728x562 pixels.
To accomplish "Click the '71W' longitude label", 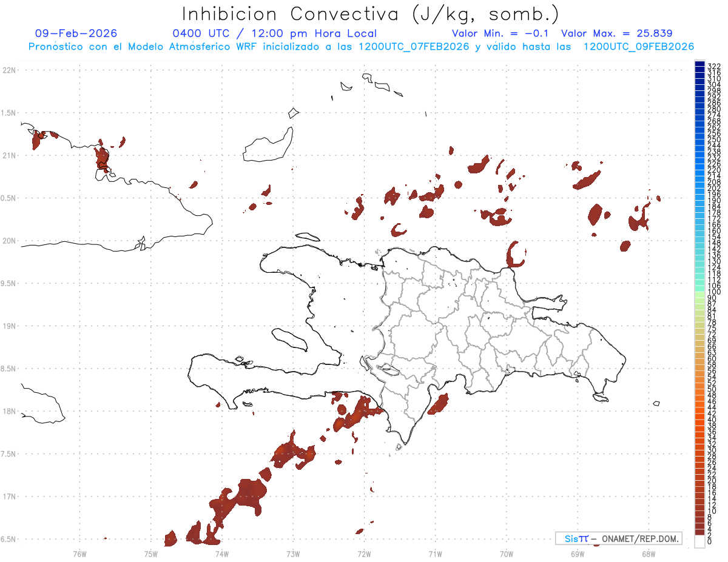I will 435,554.
